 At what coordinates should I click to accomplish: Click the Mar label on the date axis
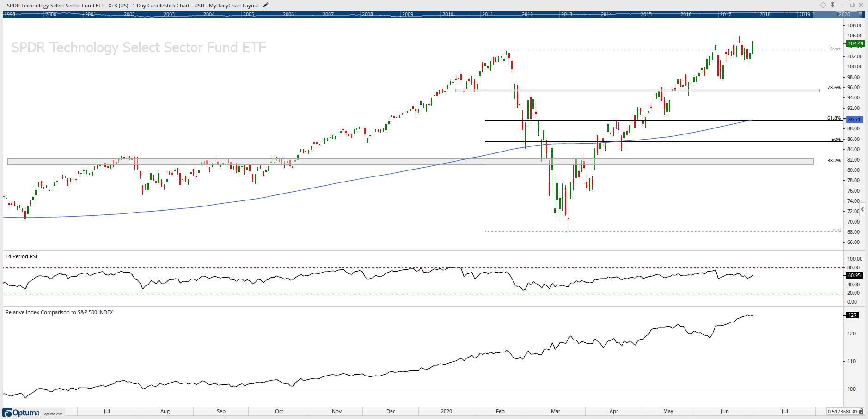(556, 411)
